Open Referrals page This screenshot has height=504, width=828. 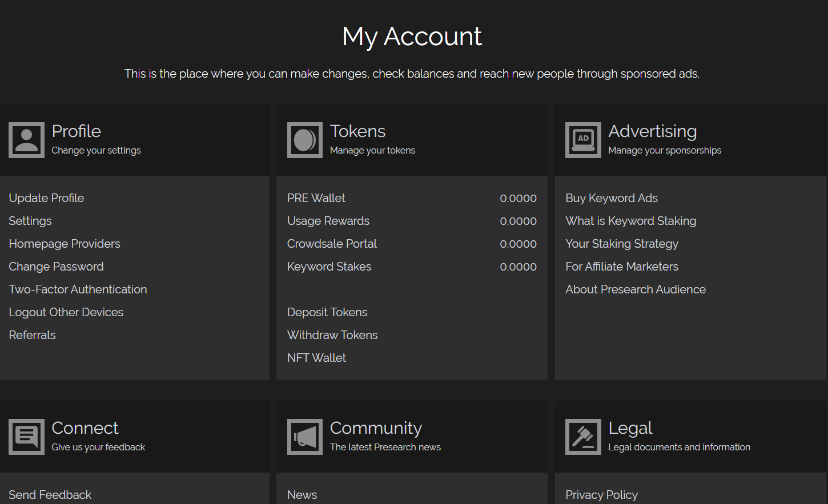pyautogui.click(x=32, y=335)
